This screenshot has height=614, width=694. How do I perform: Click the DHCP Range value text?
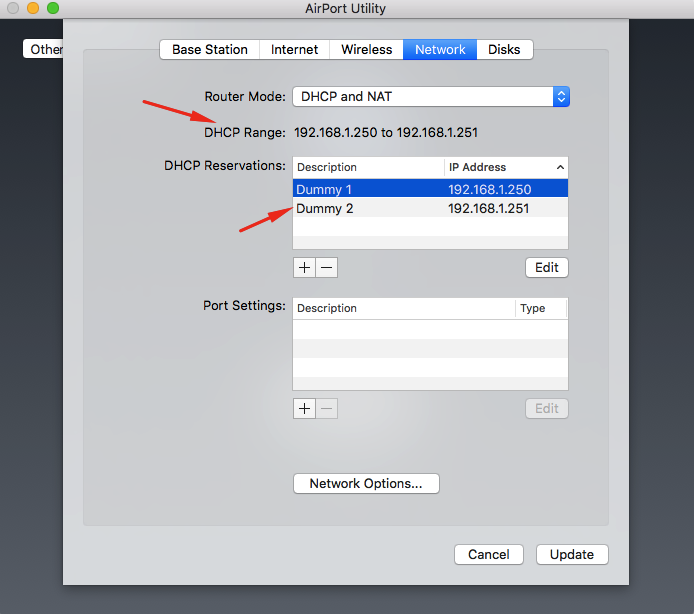pos(386,132)
